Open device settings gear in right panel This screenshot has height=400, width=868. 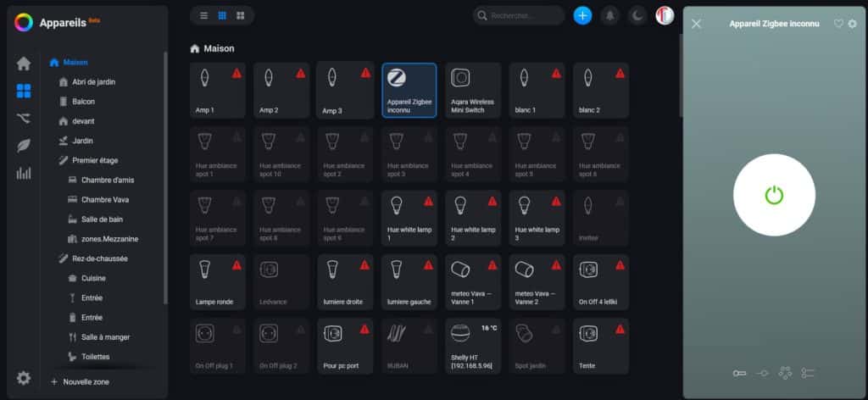pyautogui.click(x=852, y=24)
